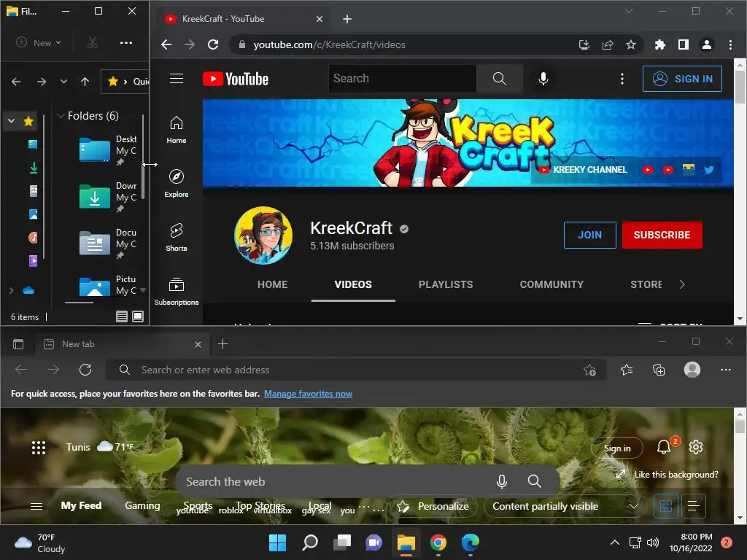Image resolution: width=747 pixels, height=560 pixels.
Task: Open the STORE channel tab
Action: pyautogui.click(x=646, y=284)
